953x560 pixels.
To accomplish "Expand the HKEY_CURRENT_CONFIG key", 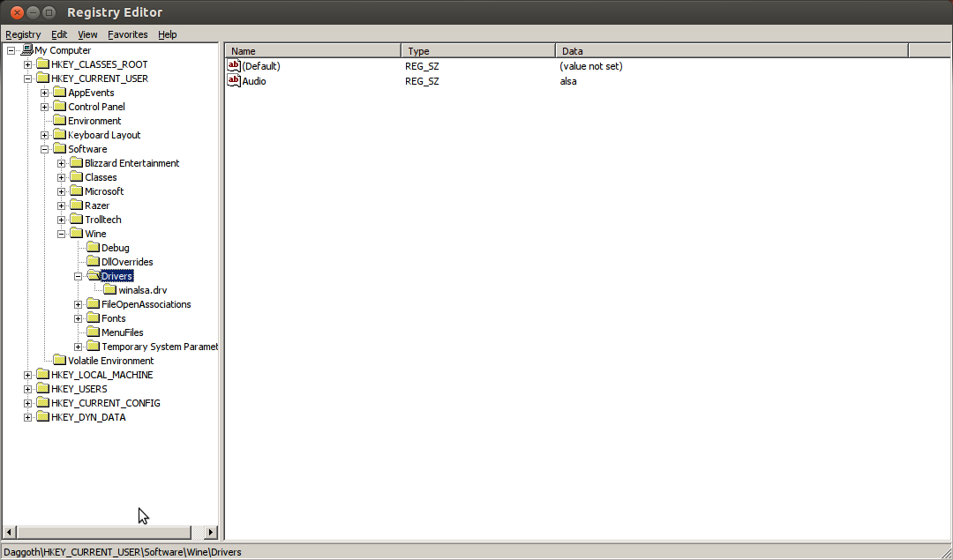I will (x=28, y=403).
